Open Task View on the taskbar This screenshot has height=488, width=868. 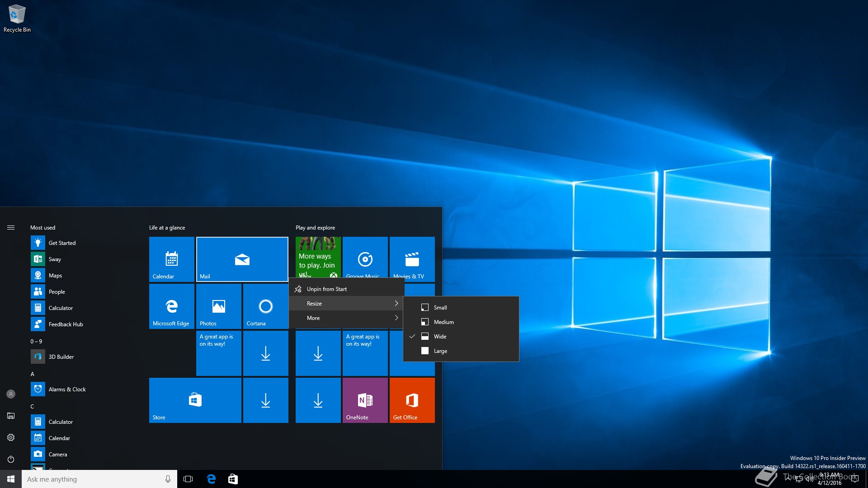[x=188, y=479]
